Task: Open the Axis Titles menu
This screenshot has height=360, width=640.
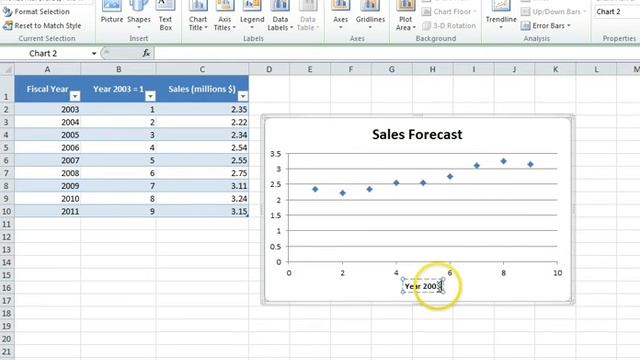Action: tap(224, 16)
